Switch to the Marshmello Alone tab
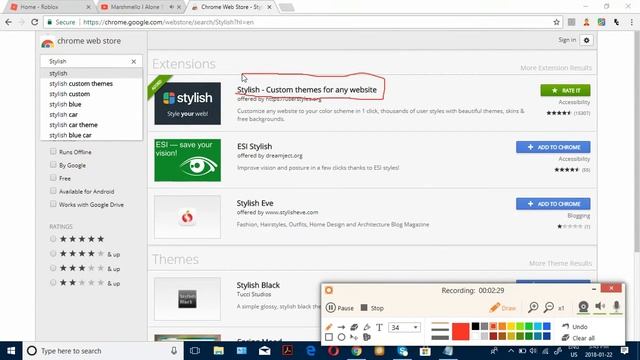 coord(140,7)
